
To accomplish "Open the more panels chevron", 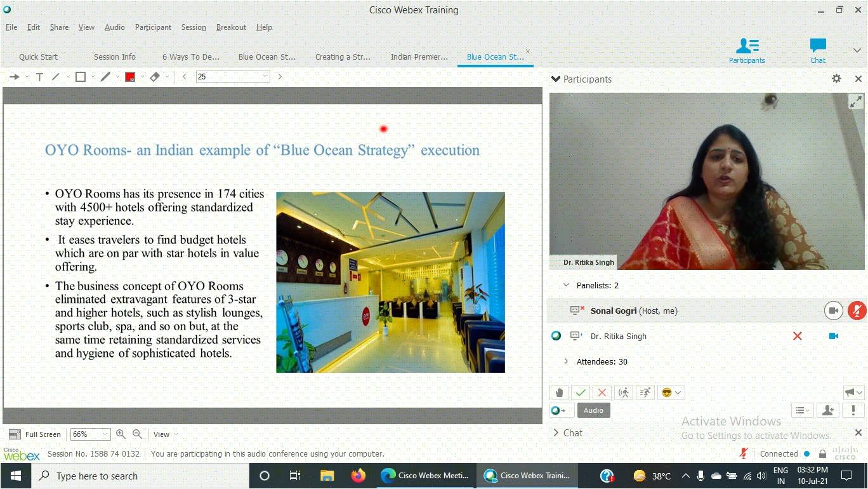I will pyautogui.click(x=857, y=50).
